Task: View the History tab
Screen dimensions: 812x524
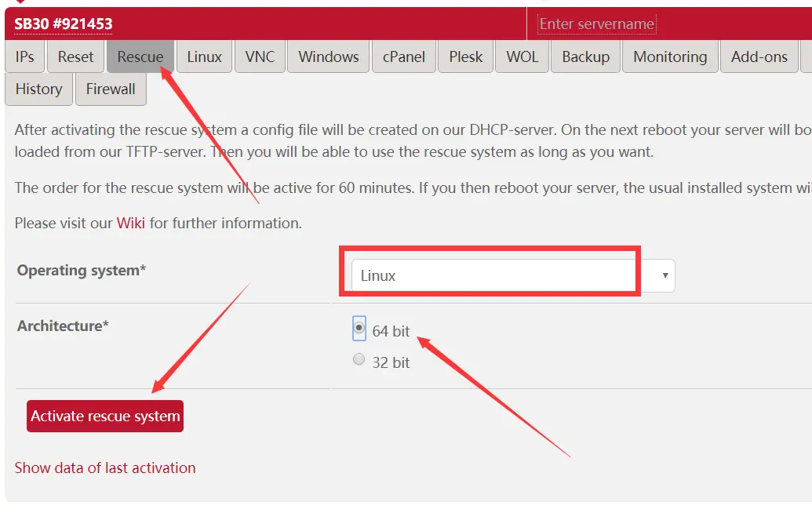Action: 38,89
